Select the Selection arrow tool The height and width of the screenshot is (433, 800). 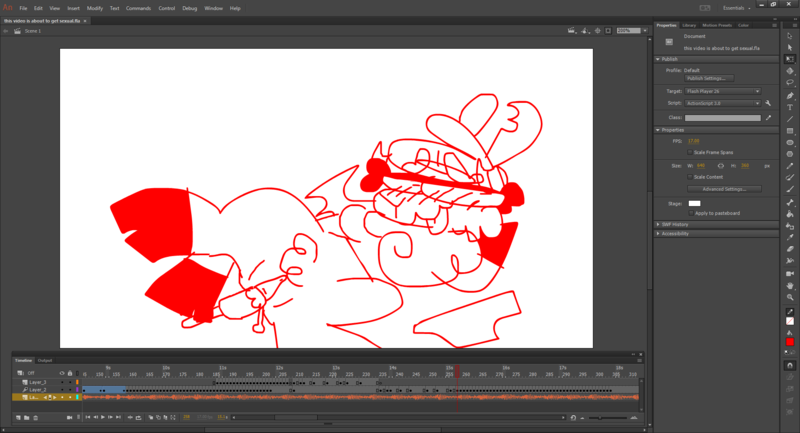(x=790, y=34)
